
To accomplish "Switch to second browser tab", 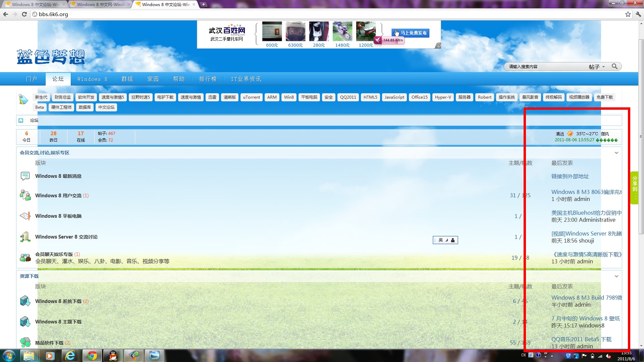I will [x=101, y=4].
